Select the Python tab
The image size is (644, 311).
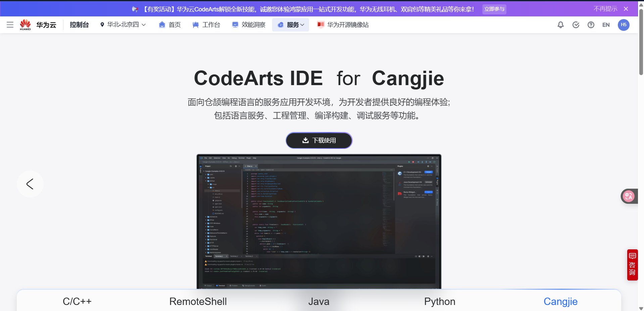[440, 301]
